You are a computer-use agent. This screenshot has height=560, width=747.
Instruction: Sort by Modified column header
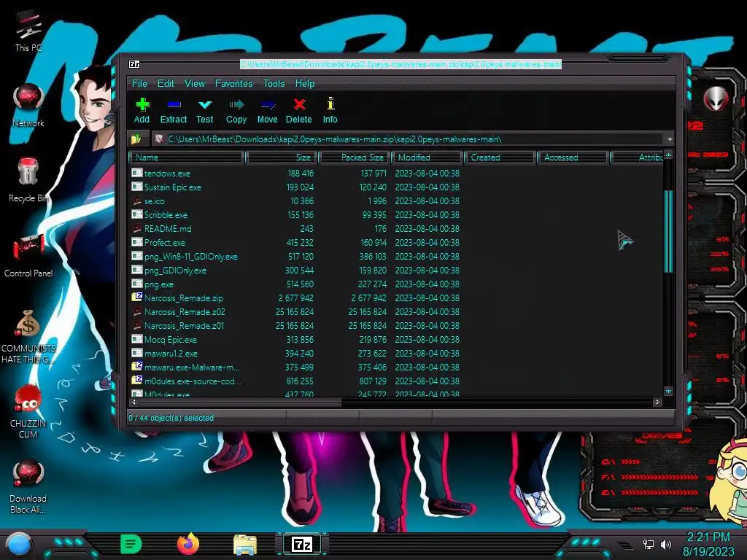(427, 157)
